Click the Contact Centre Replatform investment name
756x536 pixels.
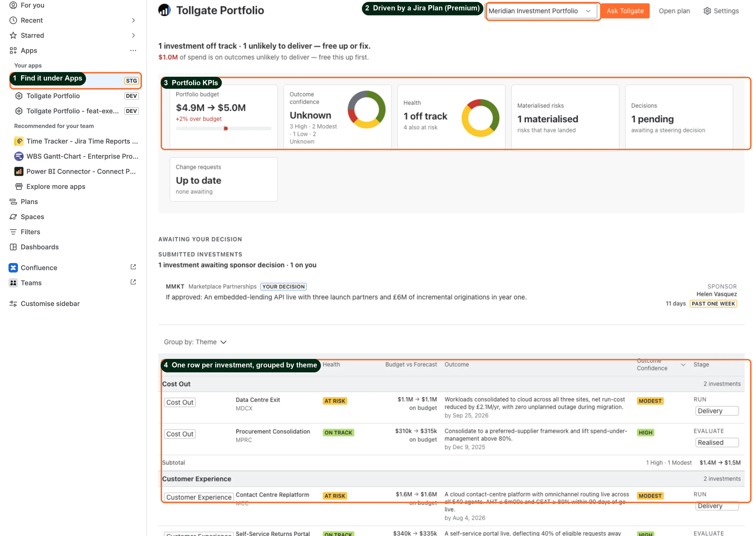point(272,495)
